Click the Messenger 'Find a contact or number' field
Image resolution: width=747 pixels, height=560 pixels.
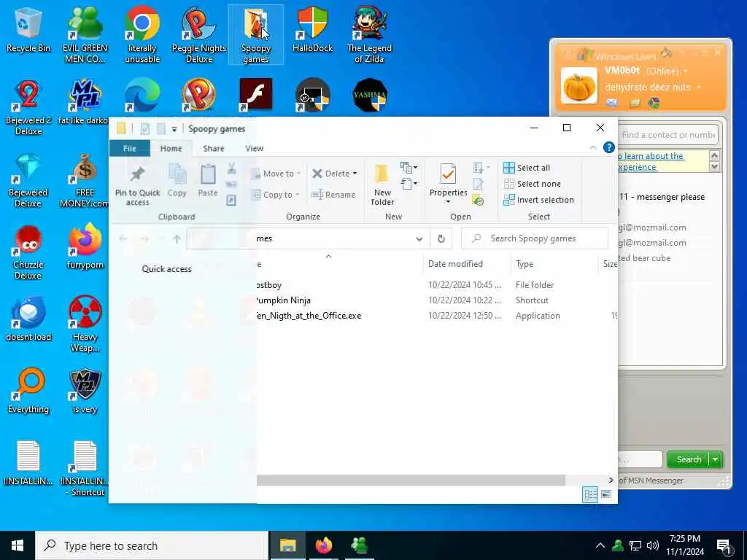(668, 135)
